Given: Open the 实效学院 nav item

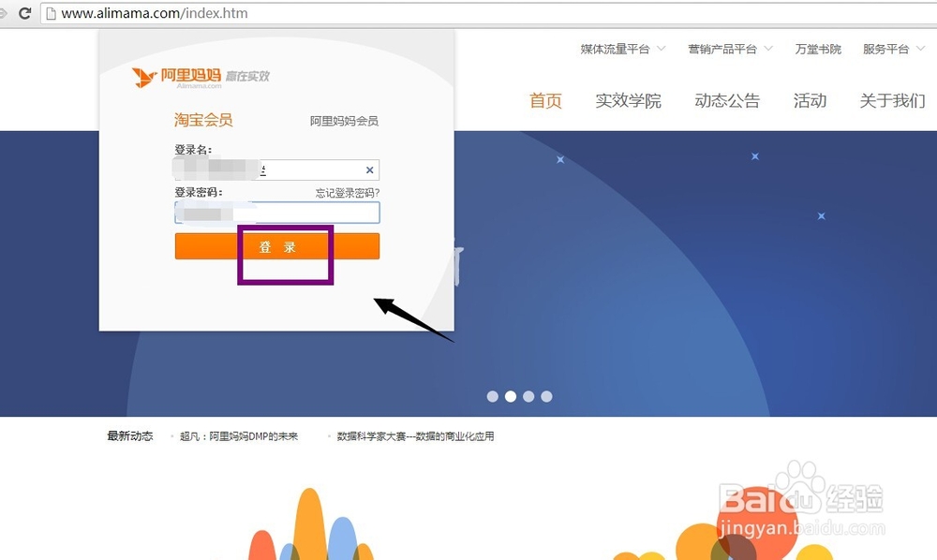Looking at the screenshot, I should (628, 100).
